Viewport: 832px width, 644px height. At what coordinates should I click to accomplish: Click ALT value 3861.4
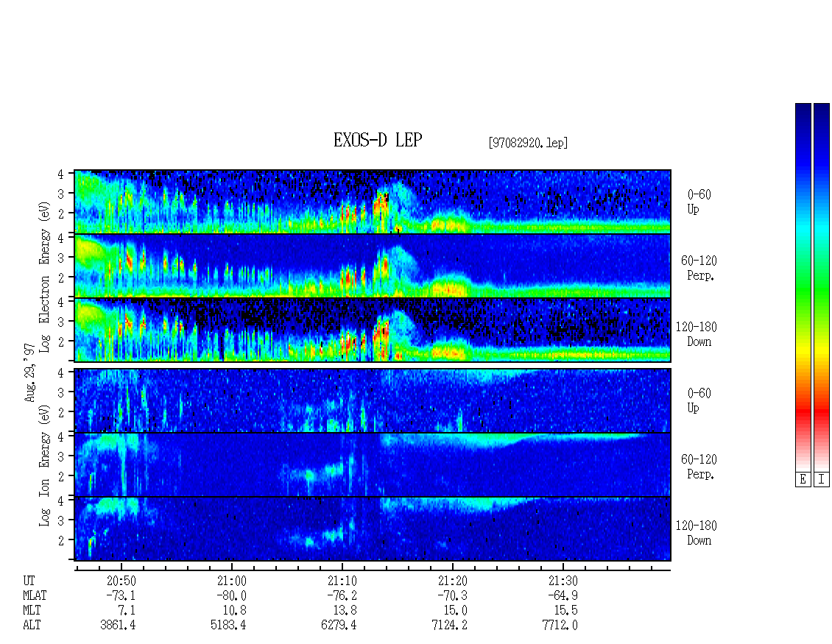point(118,626)
